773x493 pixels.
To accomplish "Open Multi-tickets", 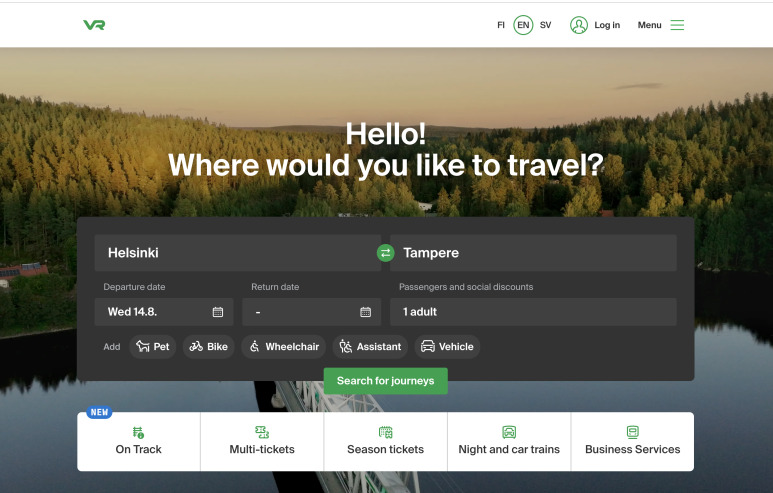I will coord(262,441).
